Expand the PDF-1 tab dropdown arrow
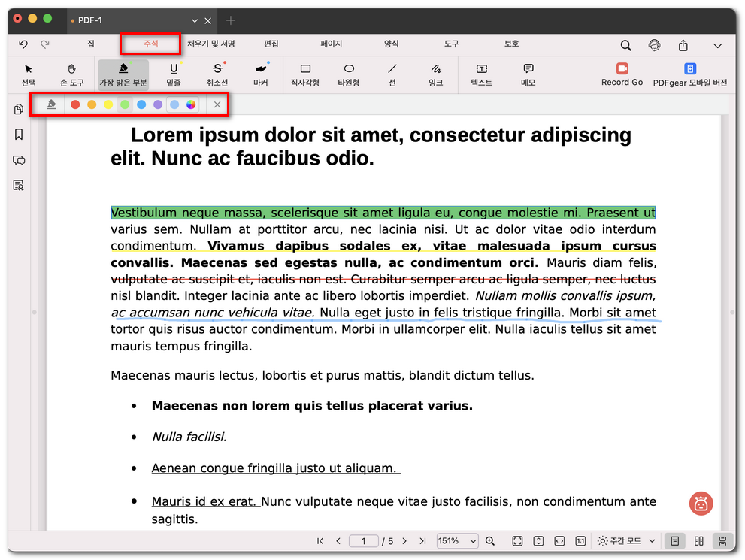745x560 pixels. (195, 20)
